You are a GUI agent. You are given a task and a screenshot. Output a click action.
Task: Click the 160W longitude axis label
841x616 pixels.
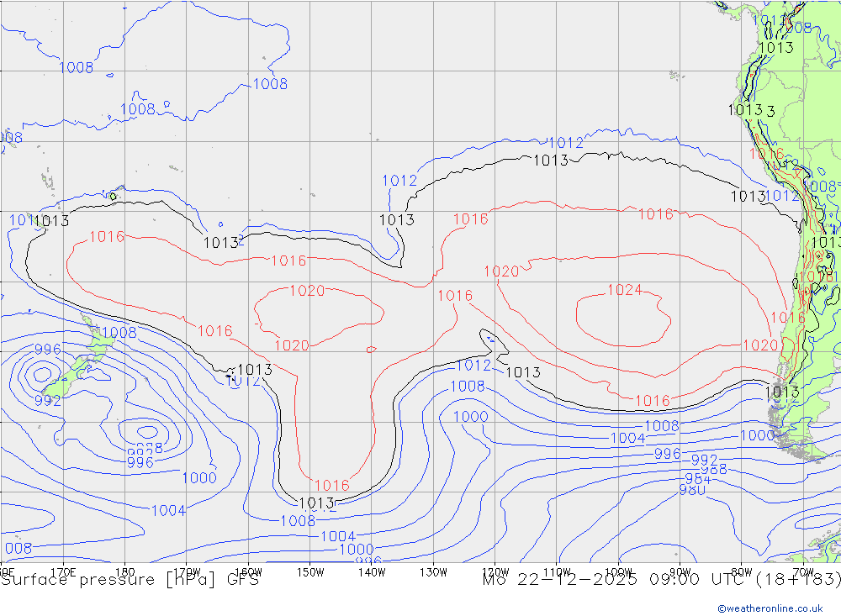click(x=248, y=572)
